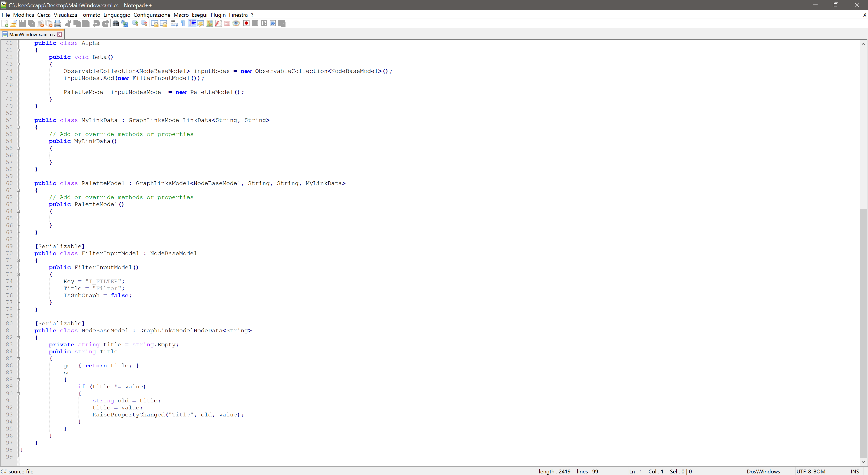The height and width of the screenshot is (475, 868).
Task: Click the Find and Replace icon
Action: tap(125, 23)
